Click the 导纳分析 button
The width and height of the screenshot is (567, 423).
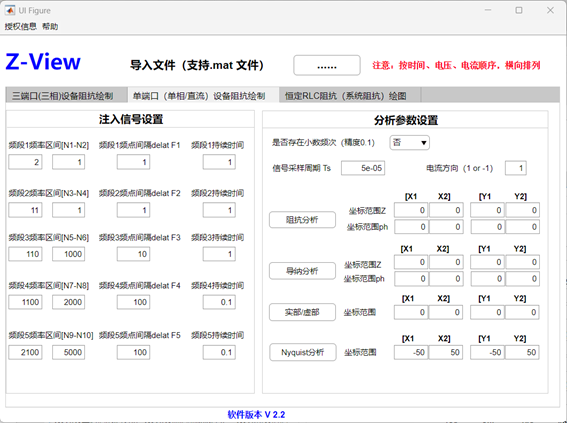click(x=302, y=271)
